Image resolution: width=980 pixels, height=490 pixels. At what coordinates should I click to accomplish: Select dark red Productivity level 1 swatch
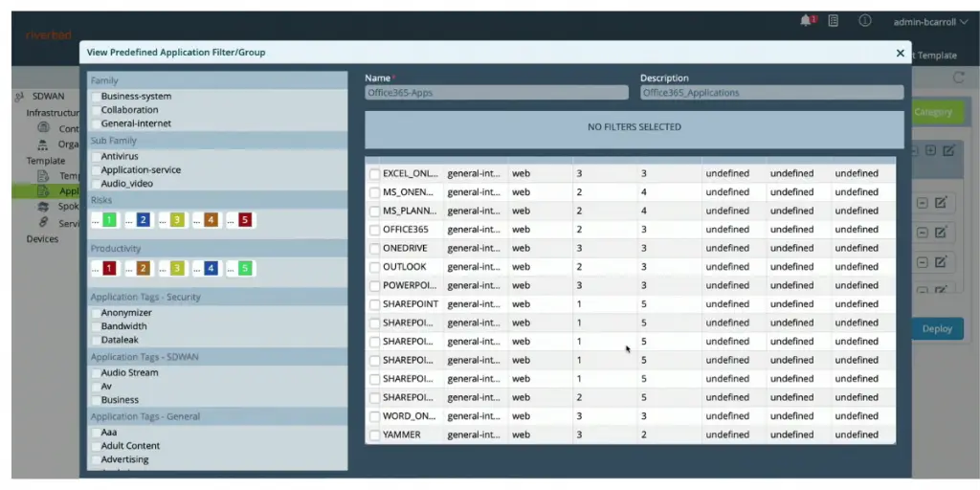coord(109,269)
